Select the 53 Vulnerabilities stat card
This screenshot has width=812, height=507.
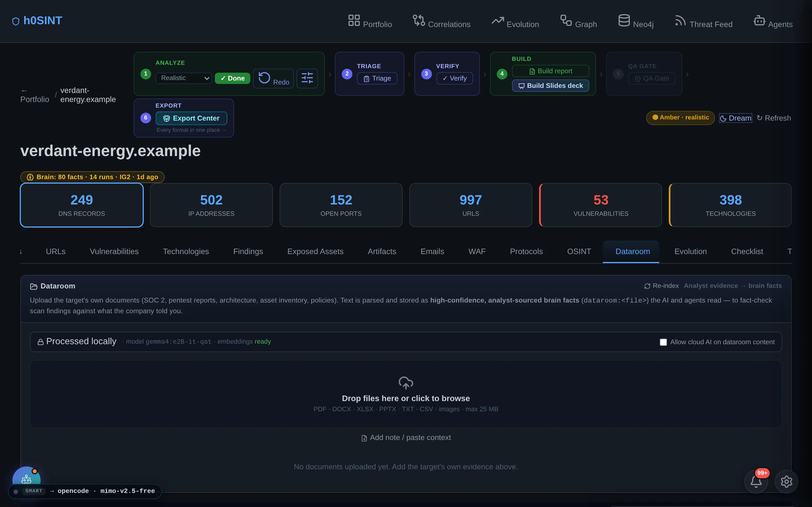coord(600,205)
